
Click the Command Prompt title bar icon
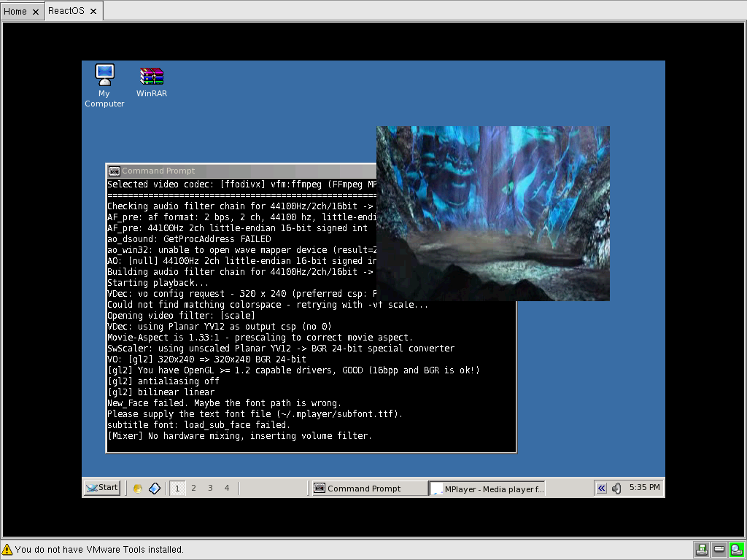(114, 171)
